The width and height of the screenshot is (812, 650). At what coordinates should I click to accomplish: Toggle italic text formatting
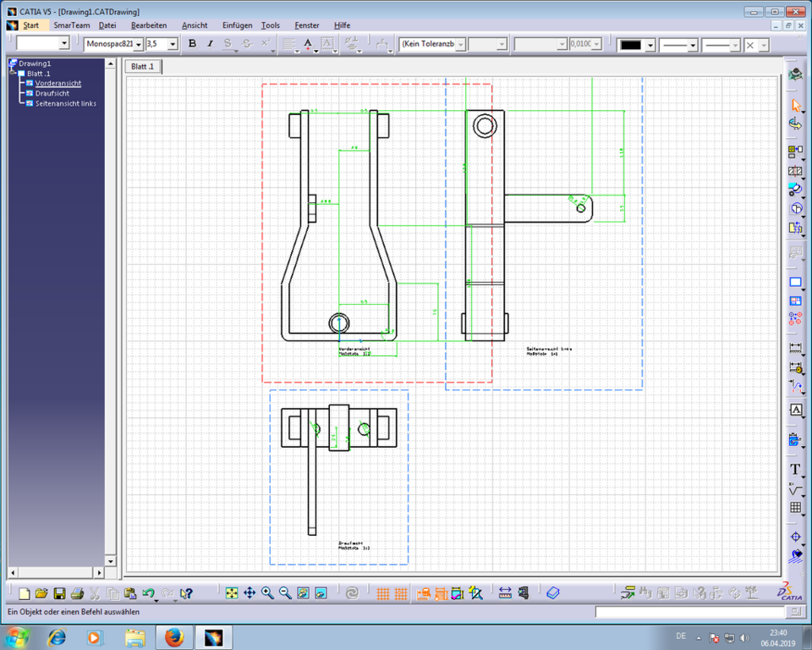point(209,44)
